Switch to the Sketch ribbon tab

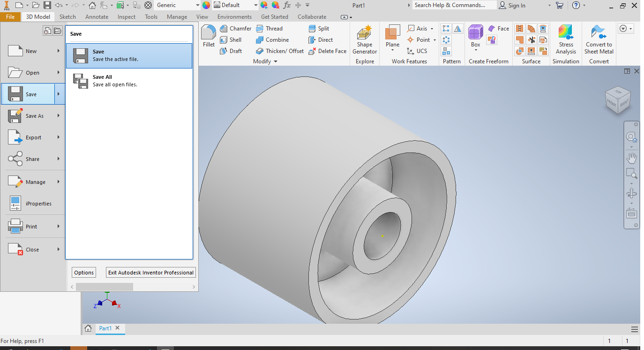point(67,16)
